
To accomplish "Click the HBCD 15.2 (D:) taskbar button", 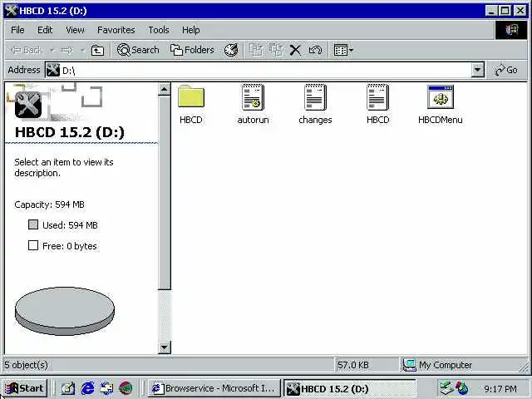I will click(x=349, y=388).
